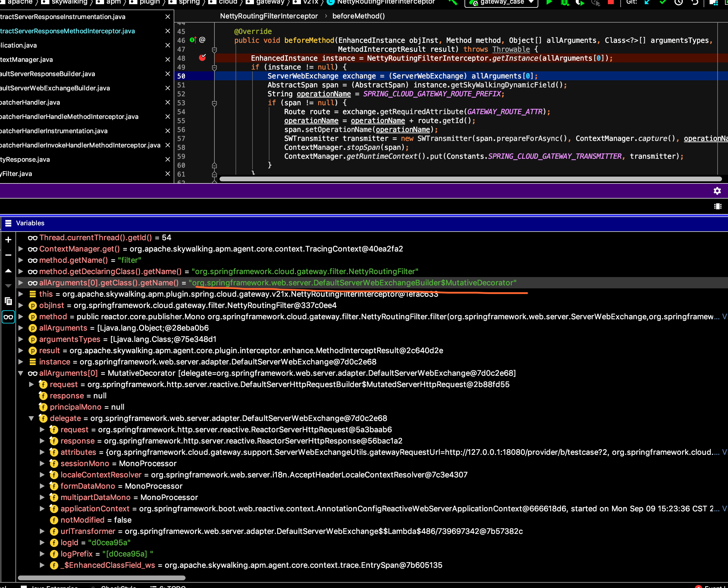The height and width of the screenshot is (588, 728).
Task: Toggle the breakpoint on line 48
Action: [x=202, y=58]
